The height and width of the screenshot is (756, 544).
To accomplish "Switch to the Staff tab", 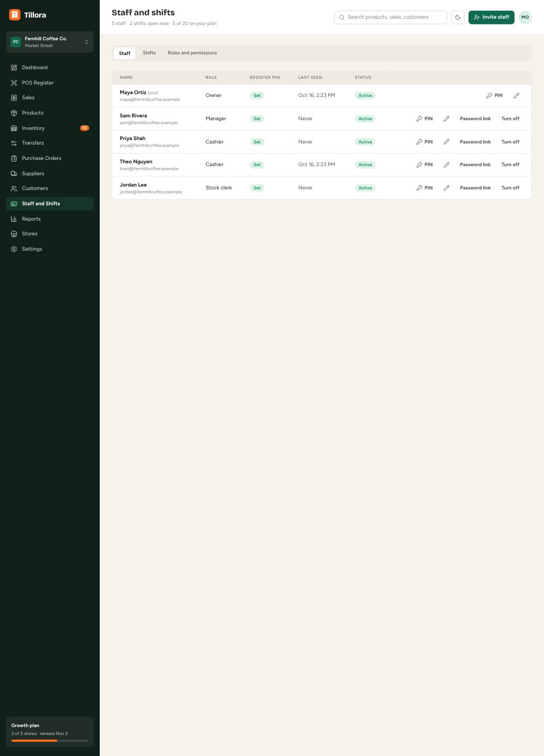I will (x=125, y=53).
